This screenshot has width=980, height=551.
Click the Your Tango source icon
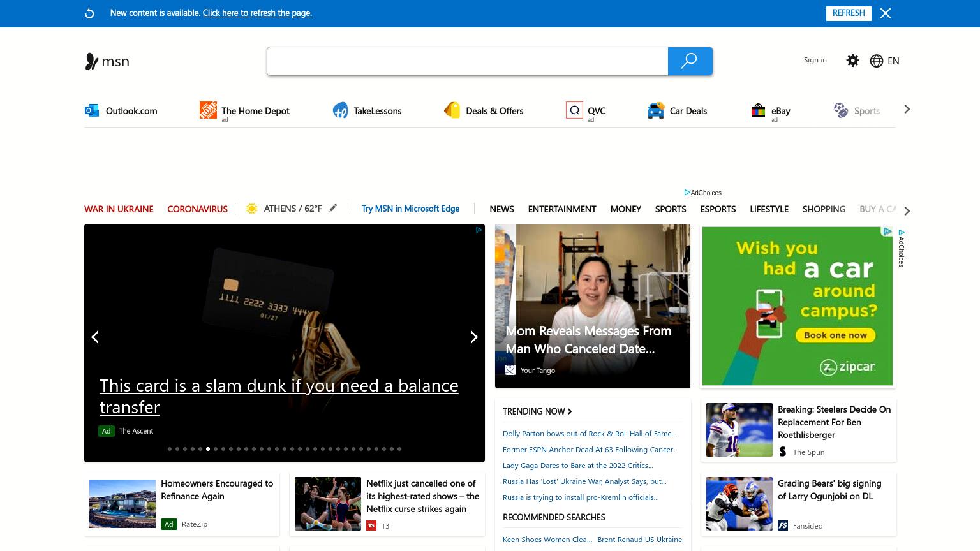pos(510,370)
